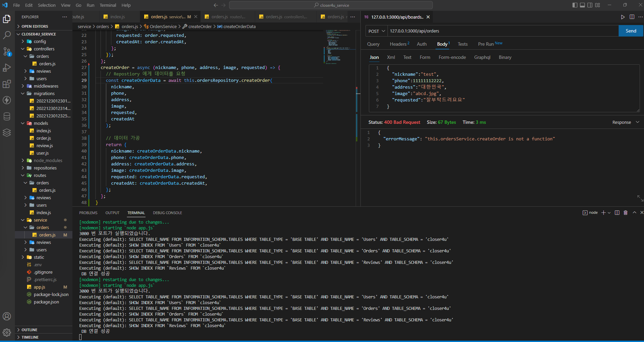Toggle bottom panel layout button

click(x=582, y=5)
